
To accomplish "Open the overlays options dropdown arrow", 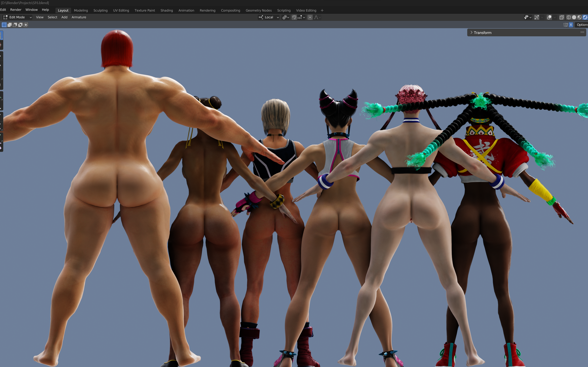I will (555, 17).
